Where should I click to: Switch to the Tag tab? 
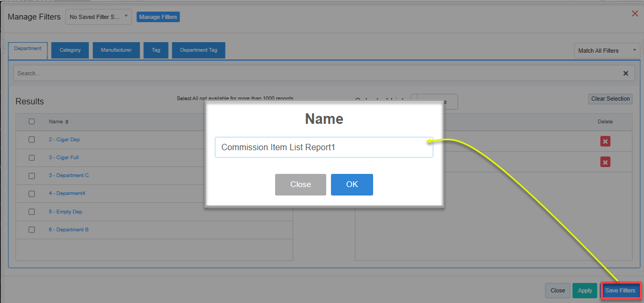coord(156,50)
